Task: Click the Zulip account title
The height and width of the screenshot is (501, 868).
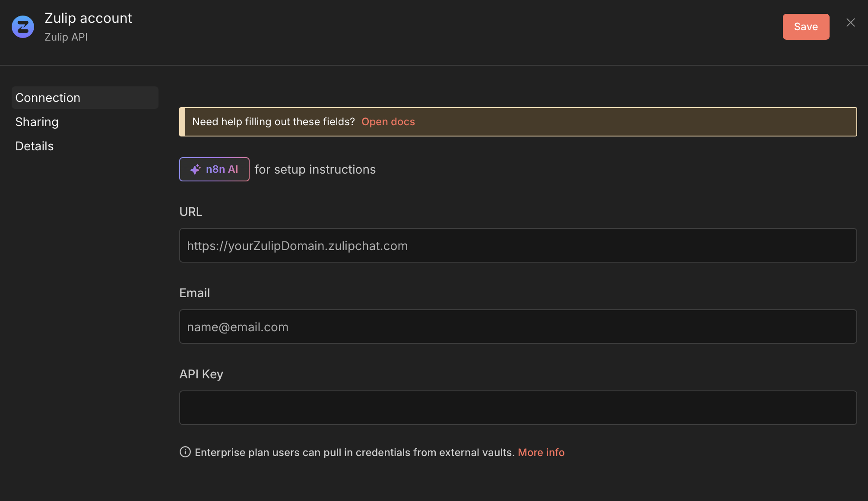Action: [89, 18]
